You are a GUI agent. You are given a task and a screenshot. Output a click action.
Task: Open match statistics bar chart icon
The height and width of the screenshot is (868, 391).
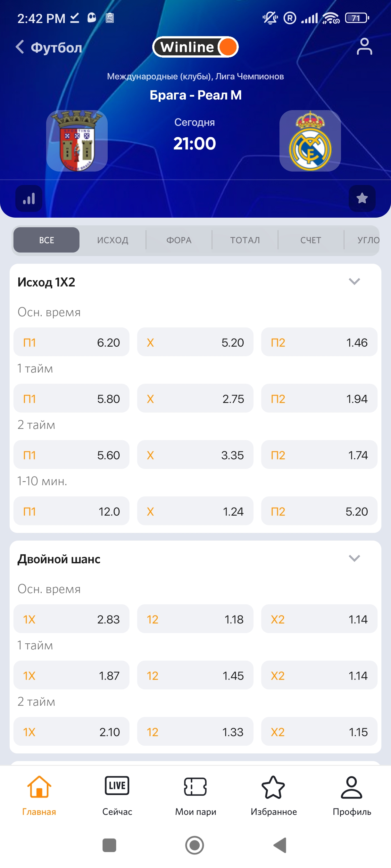pos(29,198)
